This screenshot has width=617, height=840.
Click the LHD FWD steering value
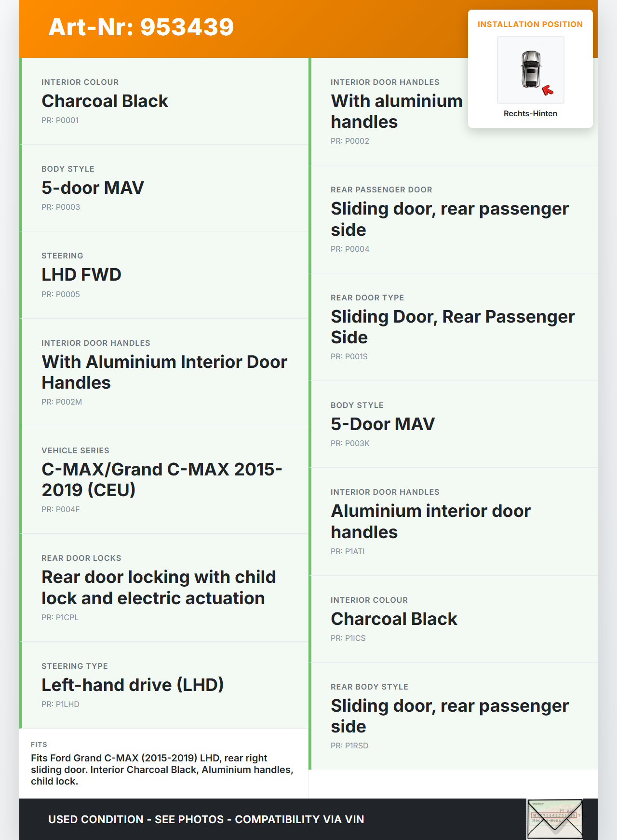click(81, 275)
